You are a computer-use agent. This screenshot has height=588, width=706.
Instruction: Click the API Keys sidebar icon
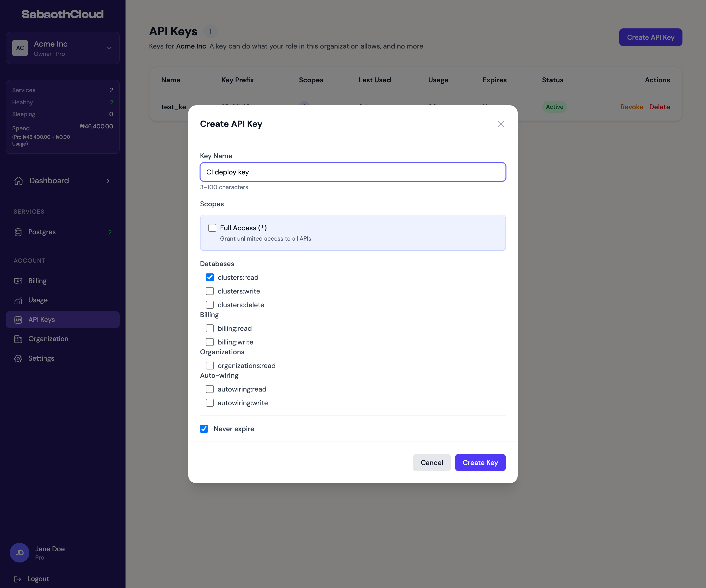point(18,319)
